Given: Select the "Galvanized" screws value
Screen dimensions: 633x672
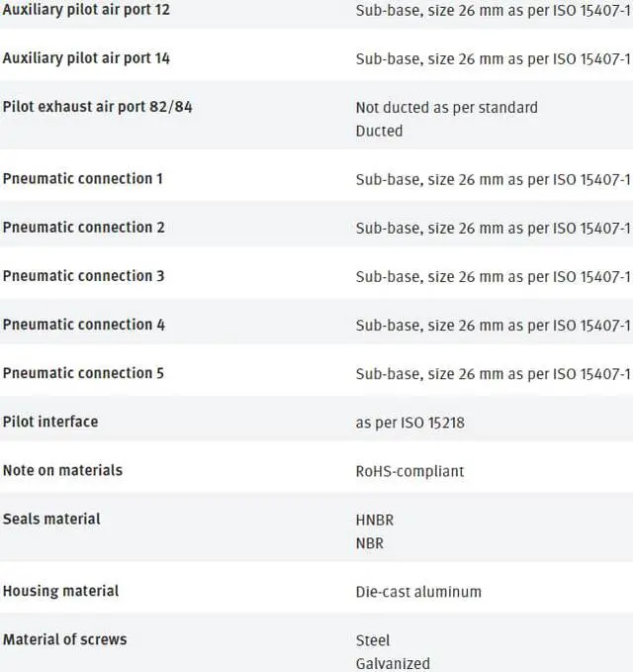Looking at the screenshot, I should click(393, 664).
